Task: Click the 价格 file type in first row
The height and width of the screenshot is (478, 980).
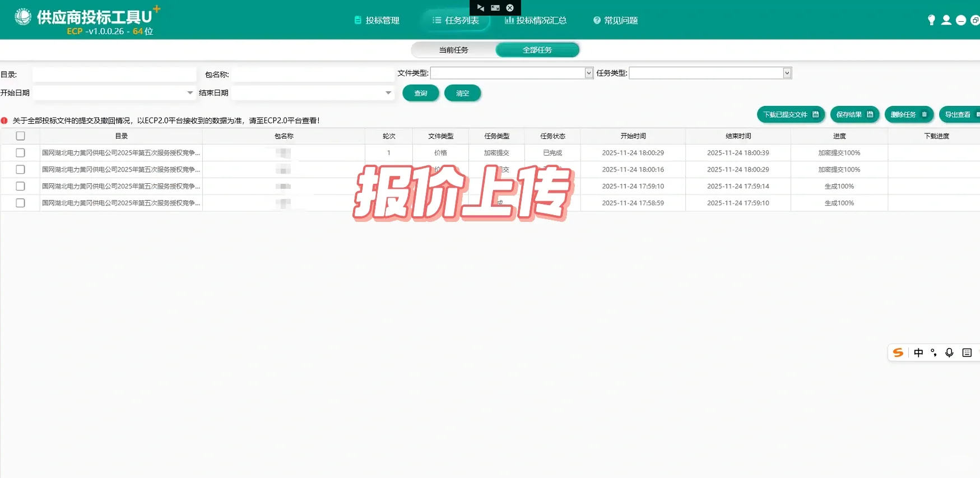Action: point(441,153)
